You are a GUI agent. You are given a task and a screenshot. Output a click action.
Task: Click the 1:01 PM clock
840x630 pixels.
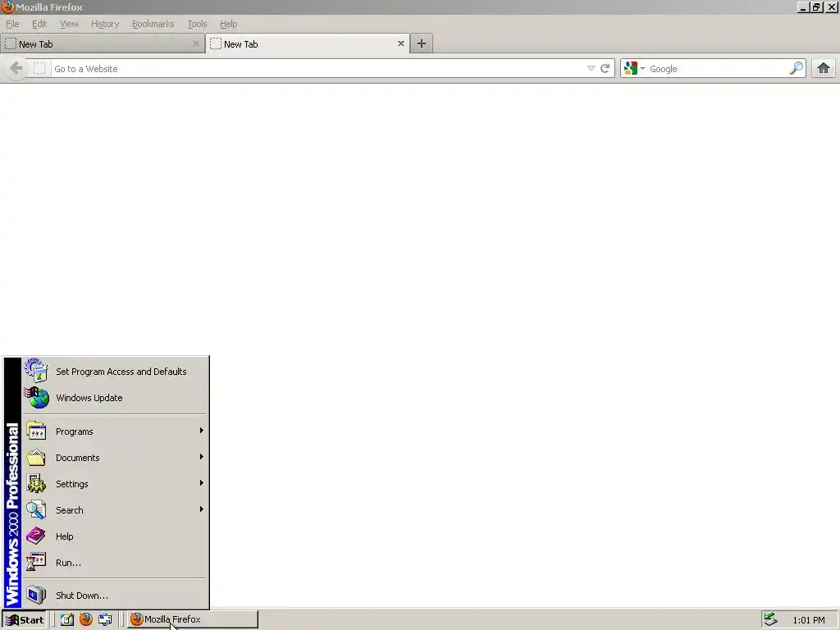[809, 620]
